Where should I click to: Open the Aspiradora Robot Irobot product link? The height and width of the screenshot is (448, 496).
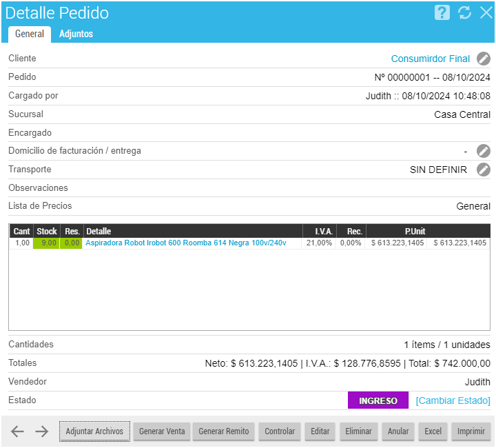pyautogui.click(x=185, y=243)
